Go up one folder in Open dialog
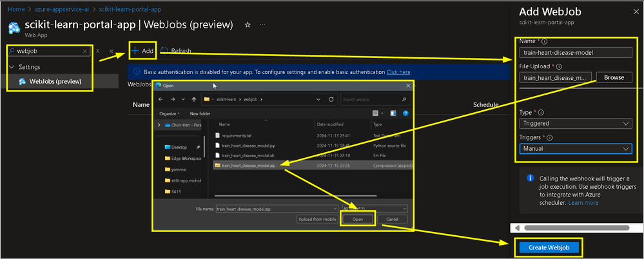The width and height of the screenshot is (644, 259). click(x=194, y=99)
